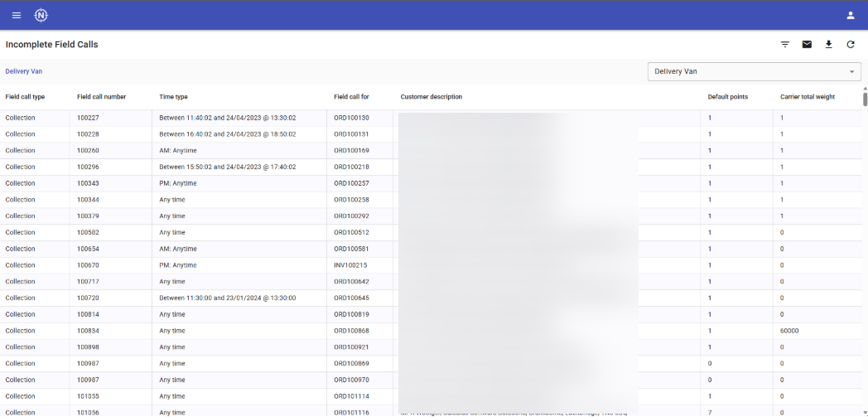The width and height of the screenshot is (868, 417).
Task: Select field call number 100343
Action: click(x=88, y=183)
